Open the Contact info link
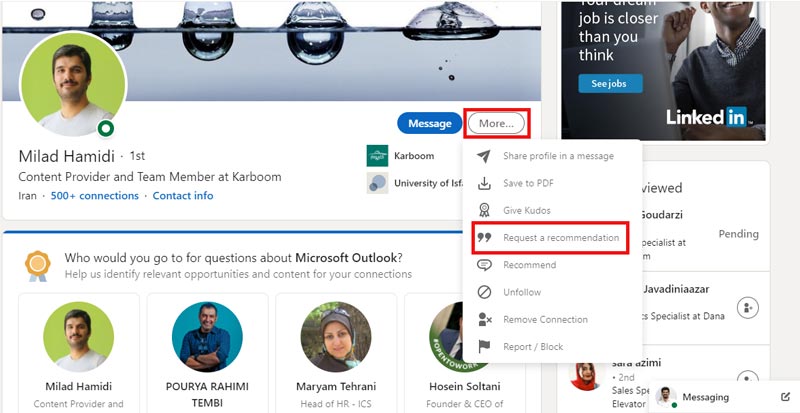Screen dimensions: 800x413 click(183, 196)
